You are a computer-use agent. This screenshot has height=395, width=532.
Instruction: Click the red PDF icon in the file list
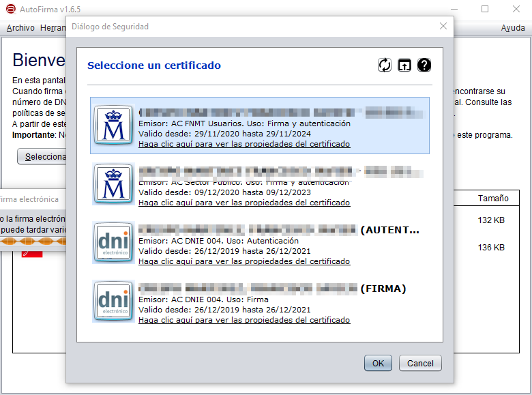[x=32, y=254]
